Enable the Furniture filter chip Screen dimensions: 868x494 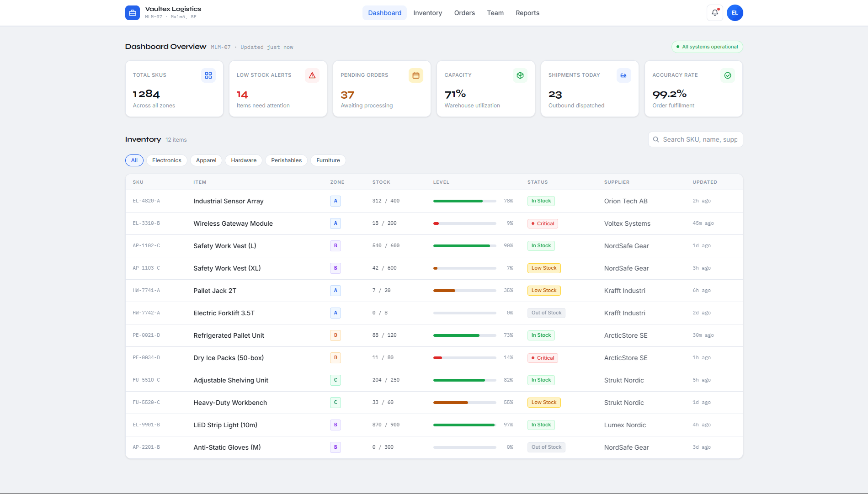pos(328,160)
